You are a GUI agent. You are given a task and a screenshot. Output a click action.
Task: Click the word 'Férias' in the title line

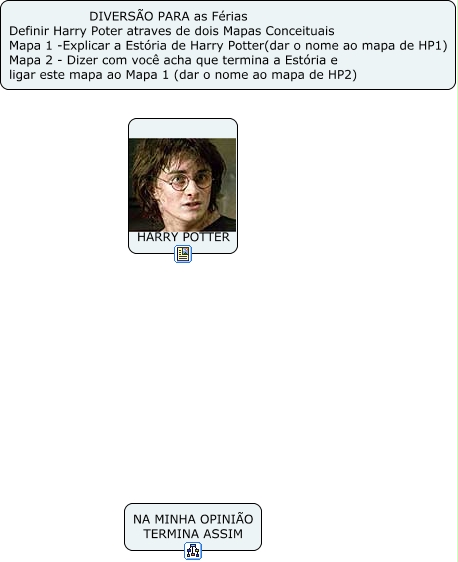click(x=231, y=16)
